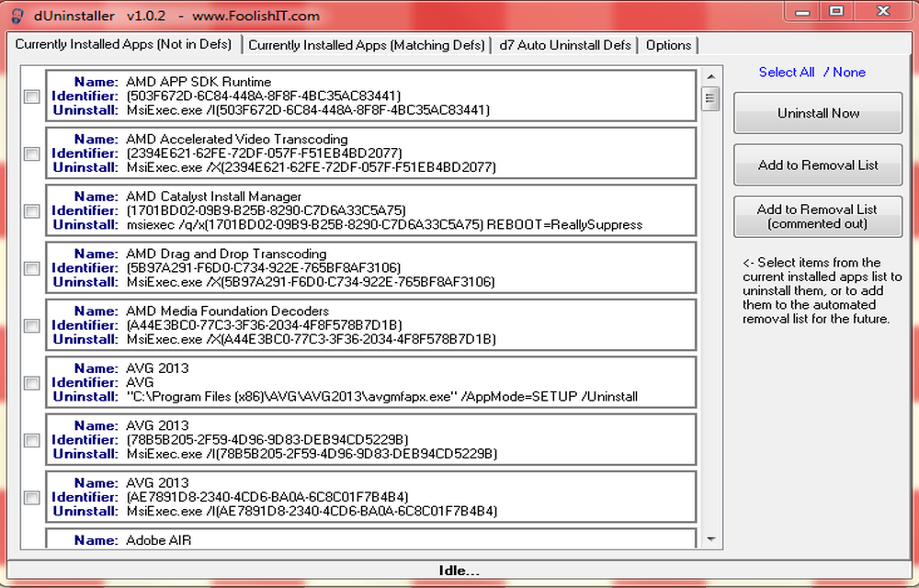Viewport: 919px width, 588px height.
Task: Tick the AMD APP SDK Runtime checkbox
Action: pyautogui.click(x=31, y=96)
